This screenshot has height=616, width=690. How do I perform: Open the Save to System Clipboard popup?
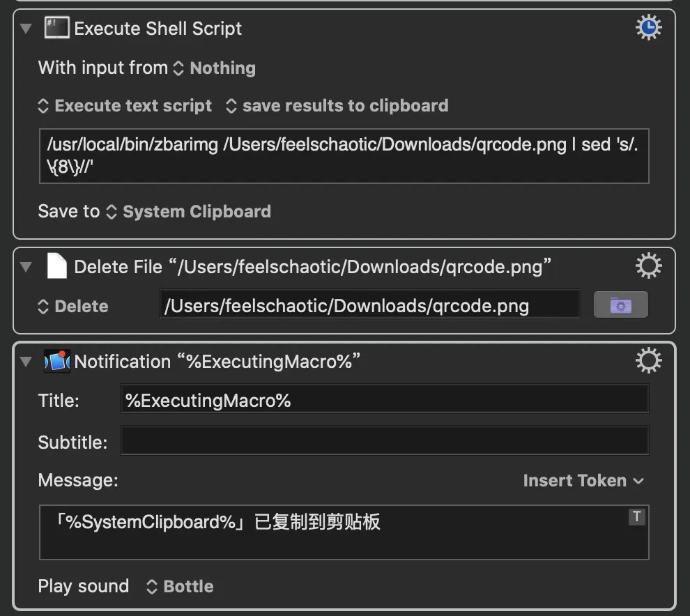click(x=189, y=212)
